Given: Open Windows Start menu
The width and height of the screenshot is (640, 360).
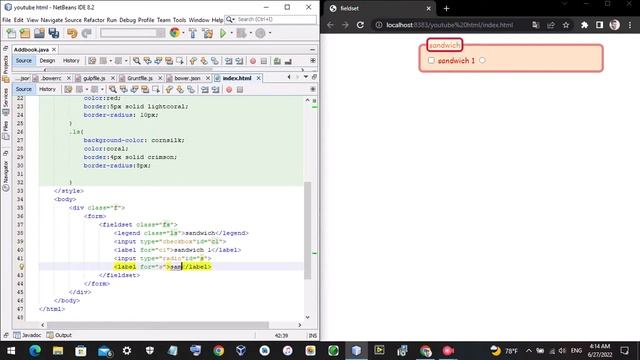Looking at the screenshot, I should coord(11,351).
